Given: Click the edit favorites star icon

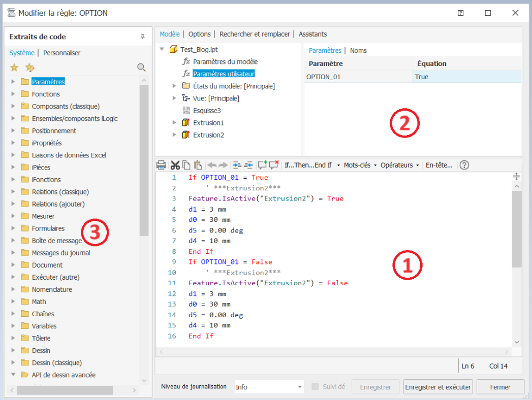Looking at the screenshot, I should [29, 67].
